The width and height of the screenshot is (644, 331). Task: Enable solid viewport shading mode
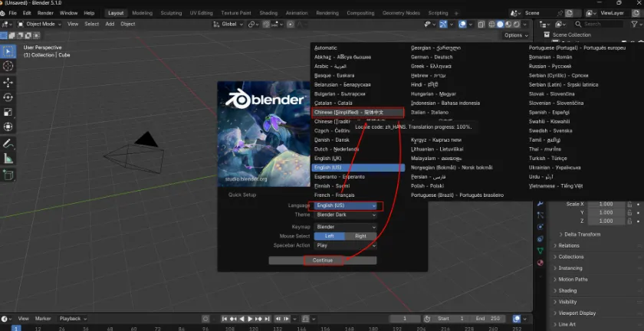[500, 25]
